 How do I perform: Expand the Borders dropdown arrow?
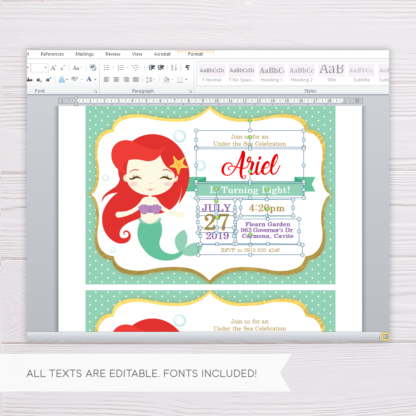pyautogui.click(x=186, y=80)
